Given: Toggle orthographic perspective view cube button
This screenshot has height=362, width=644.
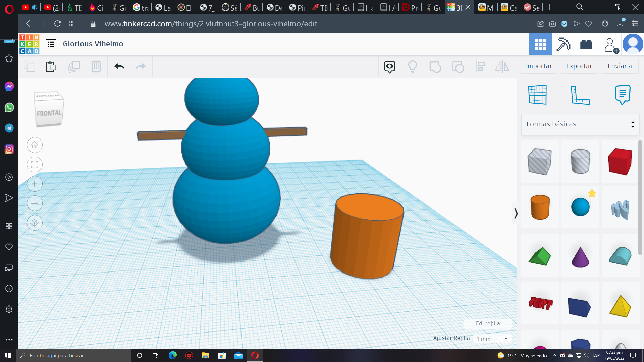Looking at the screenshot, I should pyautogui.click(x=35, y=223).
